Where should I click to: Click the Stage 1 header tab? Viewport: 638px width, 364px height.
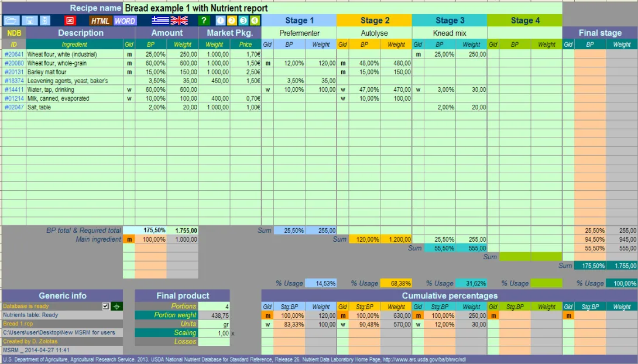[x=299, y=20]
